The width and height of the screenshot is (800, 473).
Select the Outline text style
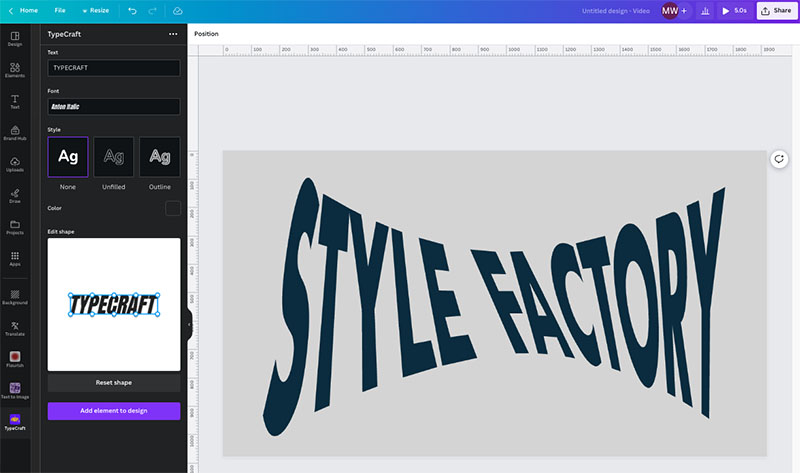coord(160,157)
